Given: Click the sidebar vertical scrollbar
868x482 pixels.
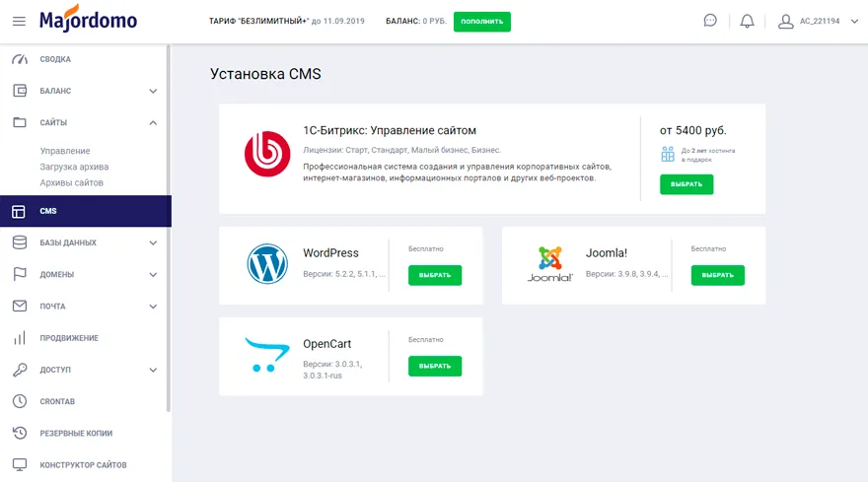Looking at the screenshot, I should point(169,228).
